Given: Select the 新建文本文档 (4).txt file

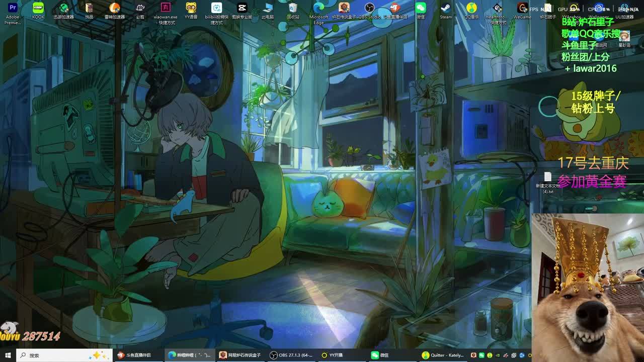Looking at the screenshot, I should tap(547, 177).
